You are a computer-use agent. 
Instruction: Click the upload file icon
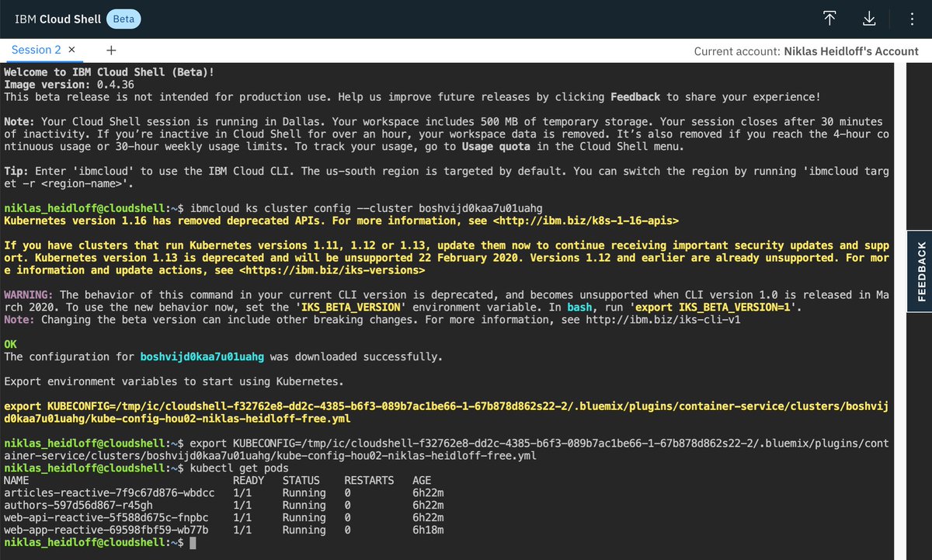(831, 19)
